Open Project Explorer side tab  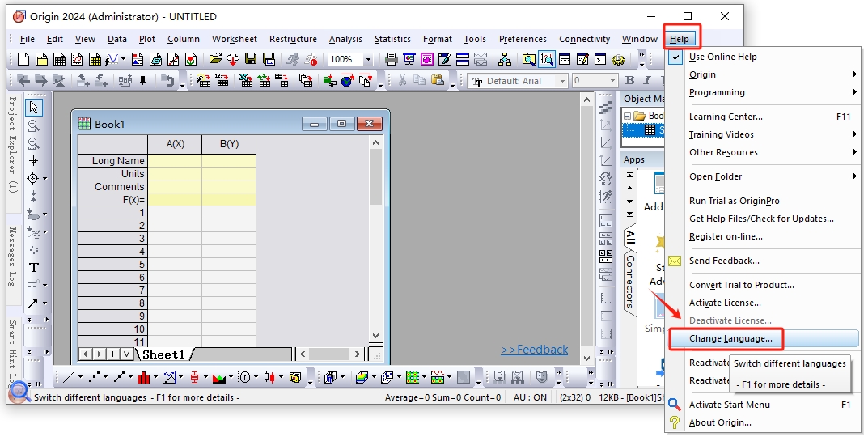(x=13, y=145)
